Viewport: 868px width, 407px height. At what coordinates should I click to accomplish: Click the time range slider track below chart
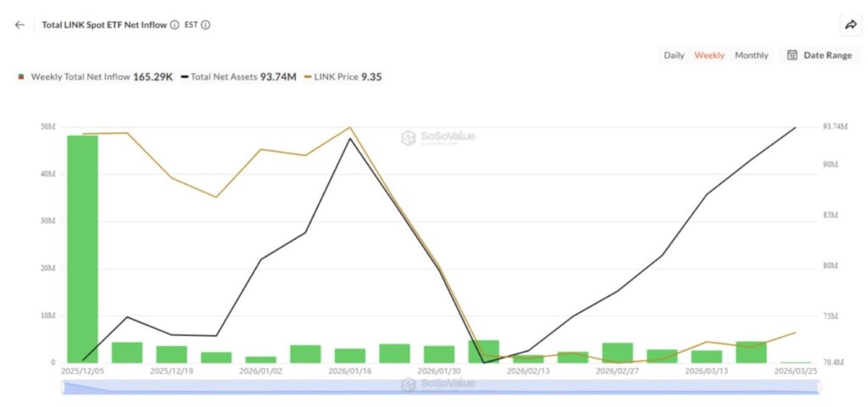(x=441, y=387)
